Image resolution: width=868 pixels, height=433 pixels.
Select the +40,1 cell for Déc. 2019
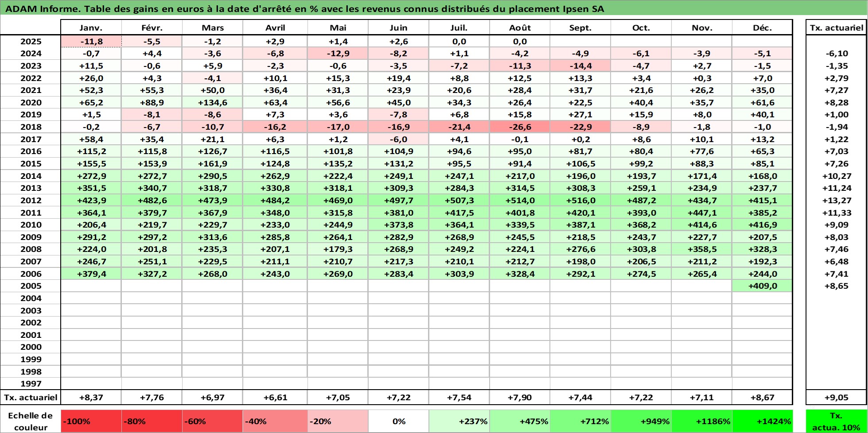(762, 114)
